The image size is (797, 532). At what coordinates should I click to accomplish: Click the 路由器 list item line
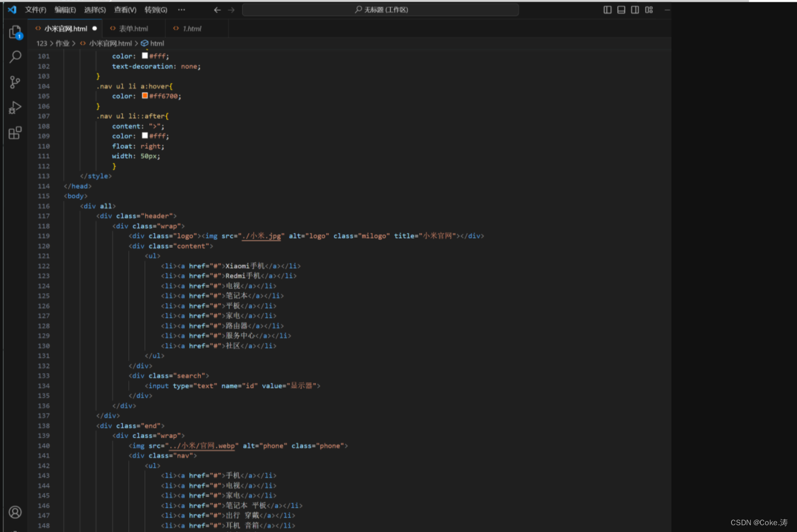(x=222, y=326)
